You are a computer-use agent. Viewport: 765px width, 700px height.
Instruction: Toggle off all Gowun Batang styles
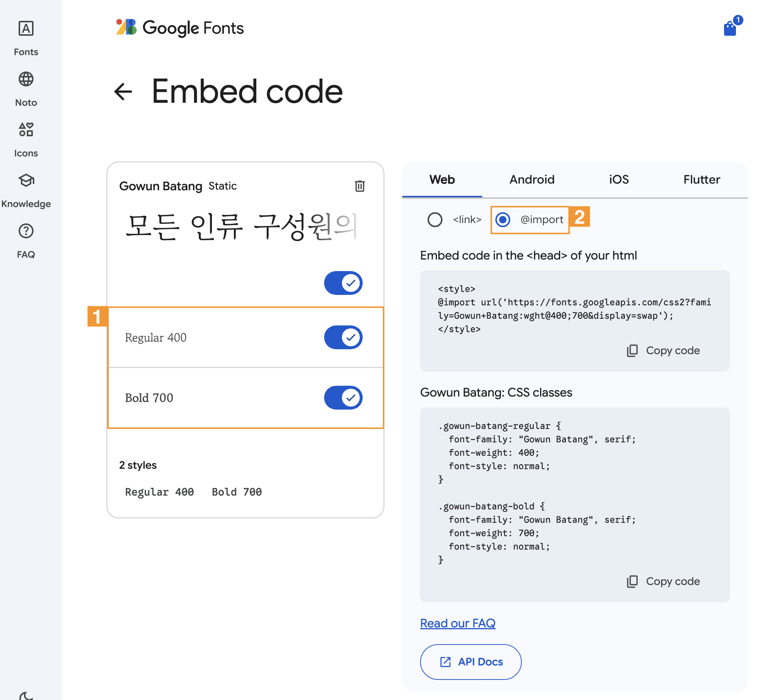[343, 283]
